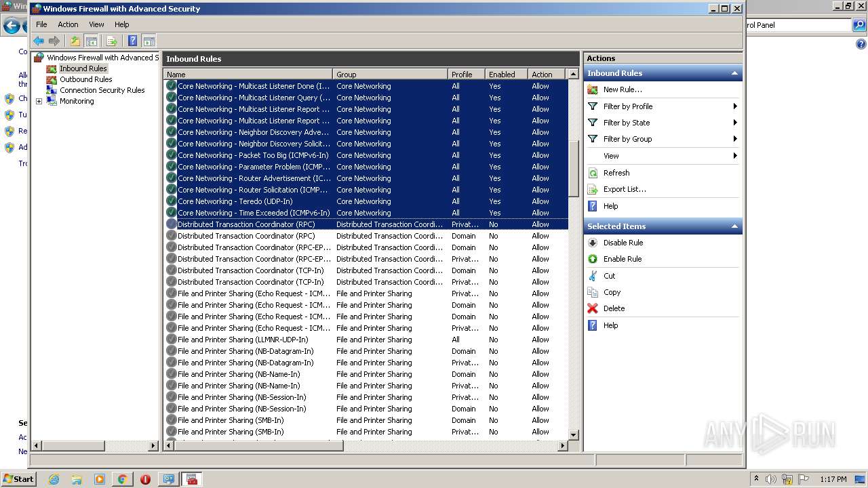Click the rules list horizontal scrollbar thumb
This screenshot has height=488, width=868.
click(260, 445)
